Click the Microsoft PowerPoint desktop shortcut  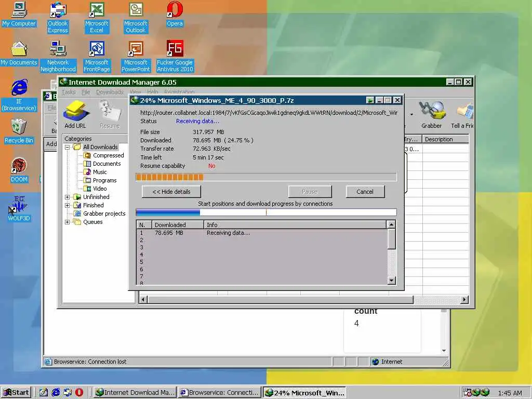pos(136,57)
